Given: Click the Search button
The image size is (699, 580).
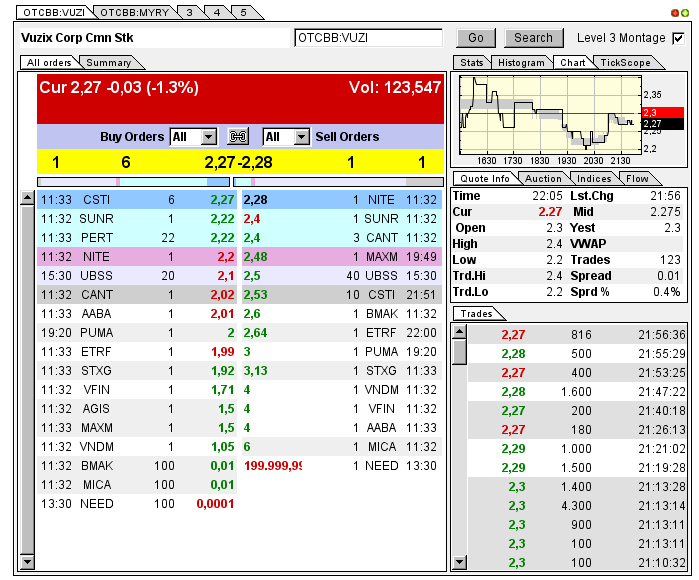Looking at the screenshot, I should pos(533,38).
